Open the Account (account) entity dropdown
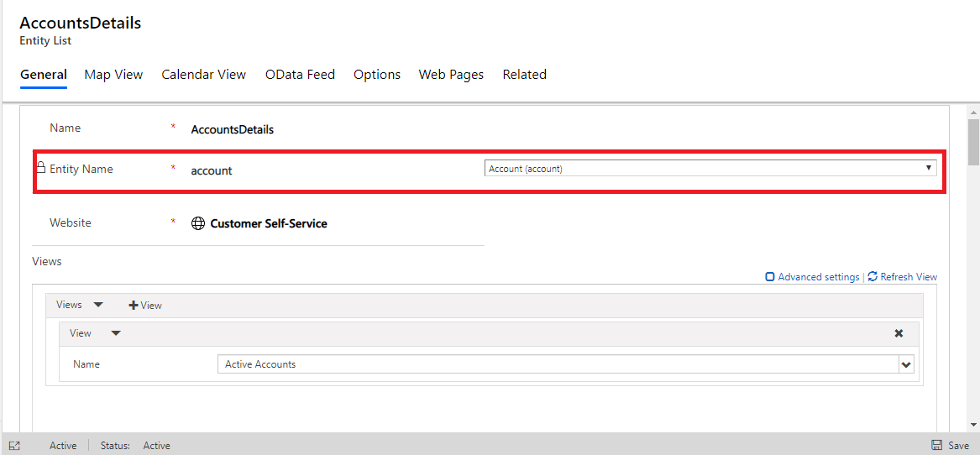 click(710, 169)
